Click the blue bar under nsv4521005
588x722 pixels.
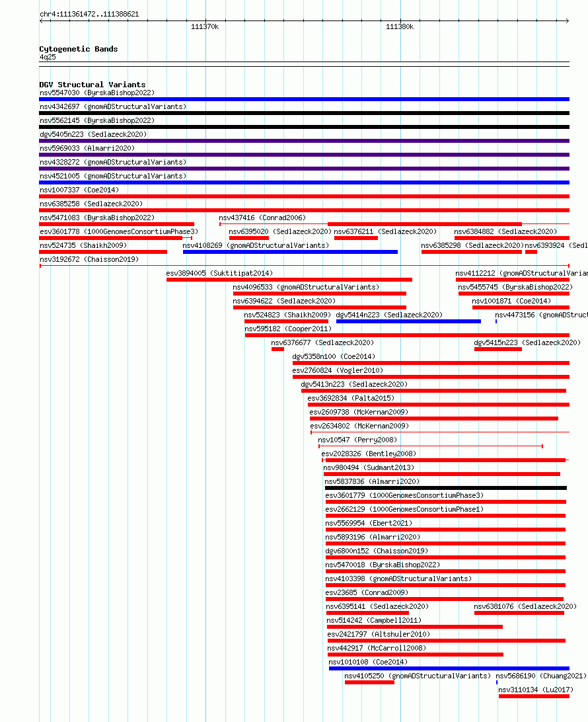[x=304, y=182]
